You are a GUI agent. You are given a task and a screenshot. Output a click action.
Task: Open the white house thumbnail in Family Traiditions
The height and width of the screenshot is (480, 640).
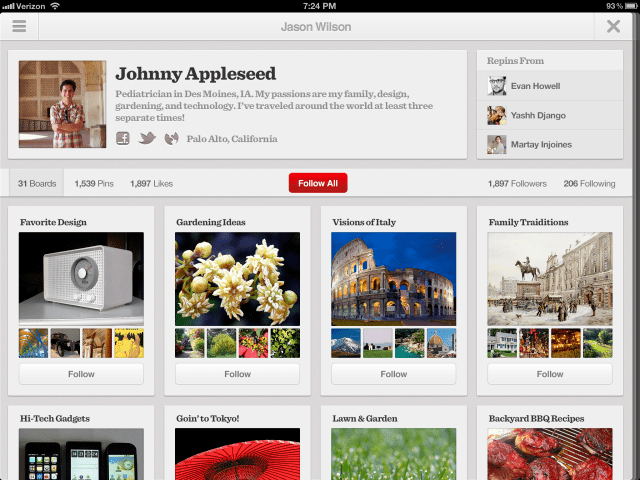coord(502,343)
